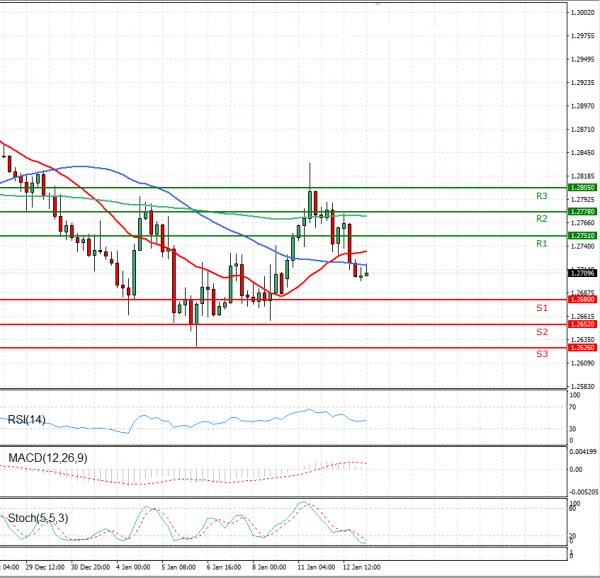Image resolution: width=600 pixels, height=578 pixels.
Task: Select the 1.26520 red price tag
Action: (582, 324)
